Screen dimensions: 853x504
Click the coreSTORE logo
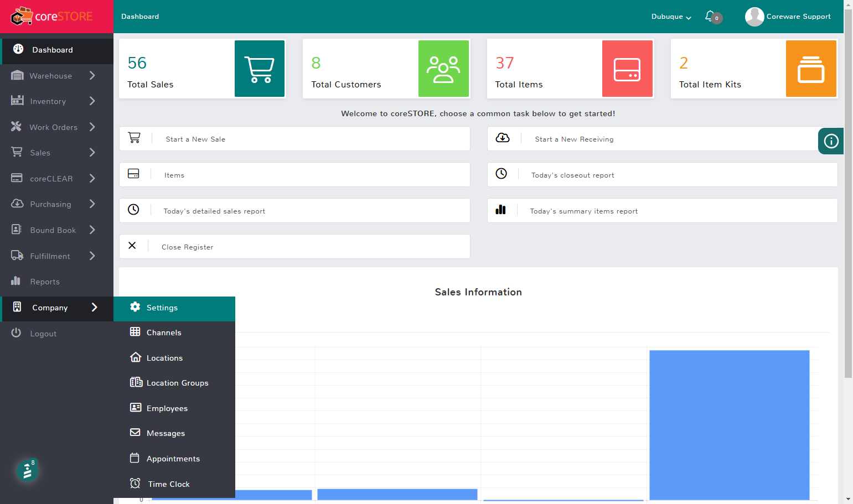click(x=52, y=17)
